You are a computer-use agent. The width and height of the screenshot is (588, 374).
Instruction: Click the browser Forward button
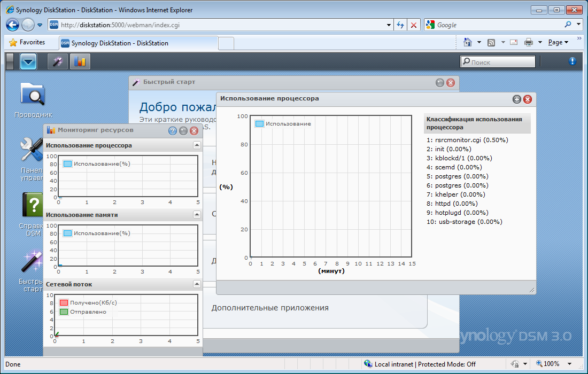tap(28, 25)
